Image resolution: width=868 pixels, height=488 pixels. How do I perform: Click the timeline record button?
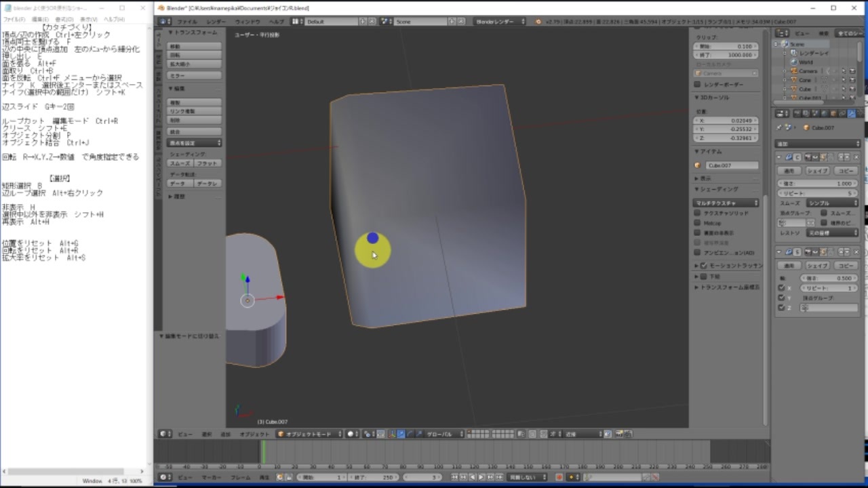point(559,477)
